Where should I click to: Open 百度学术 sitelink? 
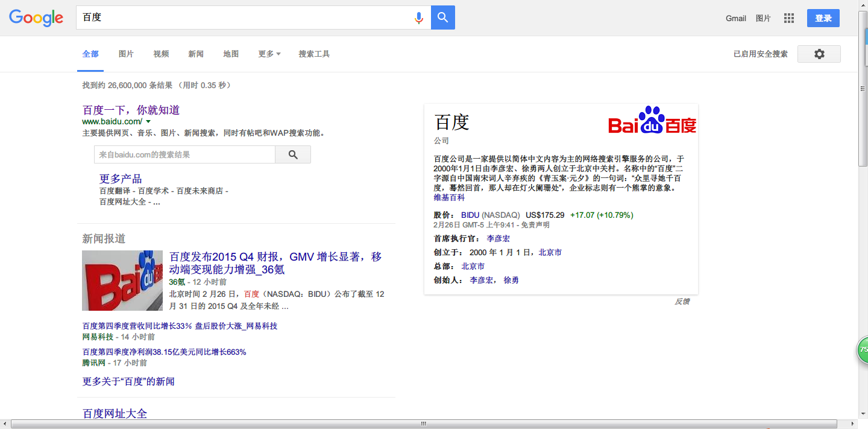pos(154,191)
